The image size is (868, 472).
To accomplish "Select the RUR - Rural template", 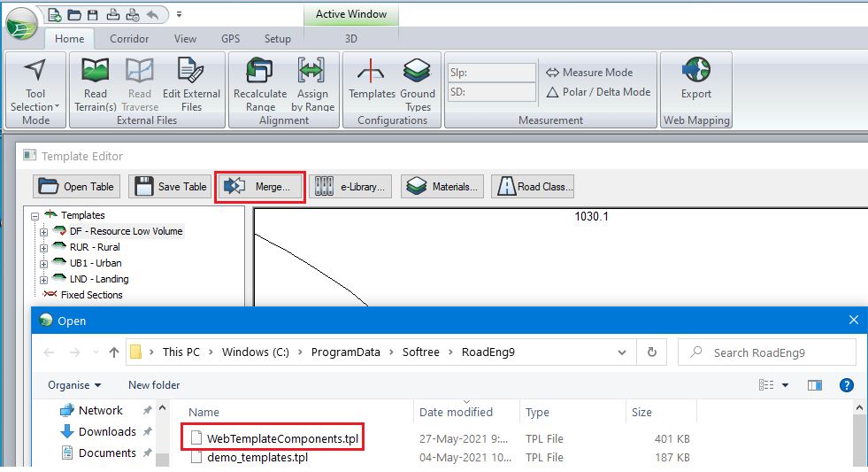I will click(x=95, y=247).
